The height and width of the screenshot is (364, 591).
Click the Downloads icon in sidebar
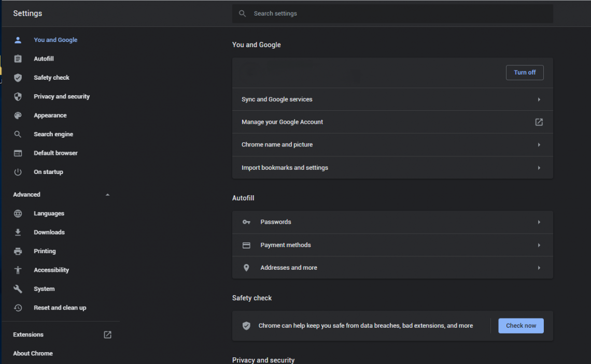pyautogui.click(x=18, y=232)
